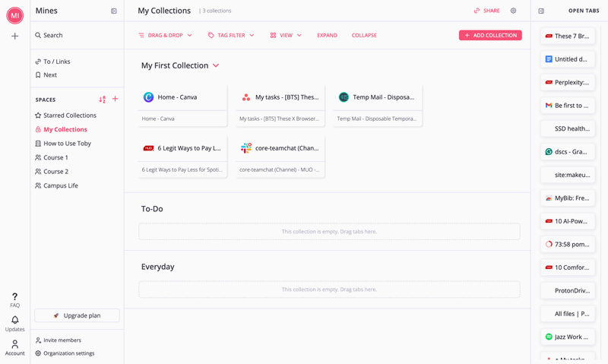
Task: Open 'dscs - Gra...' open tab
Action: [x=568, y=151]
